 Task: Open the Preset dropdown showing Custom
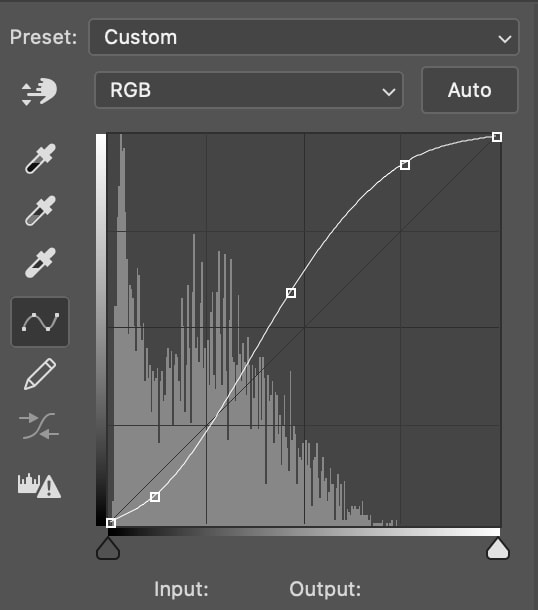[x=304, y=37]
